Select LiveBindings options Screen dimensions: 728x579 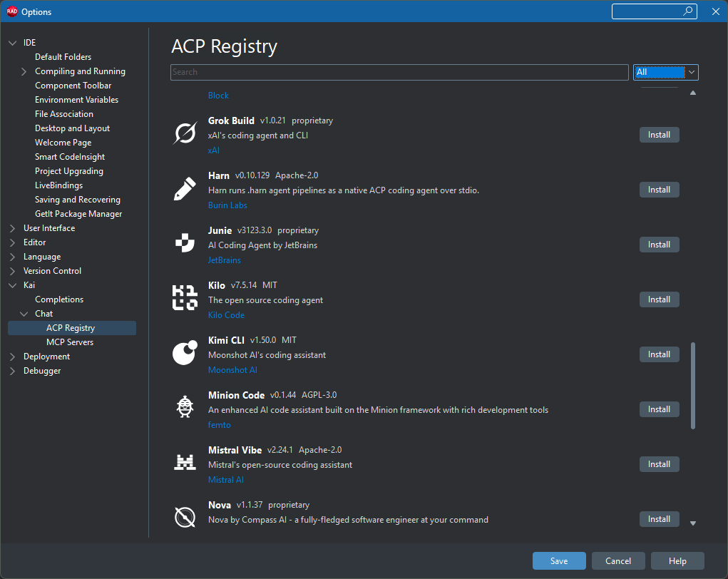coord(59,185)
